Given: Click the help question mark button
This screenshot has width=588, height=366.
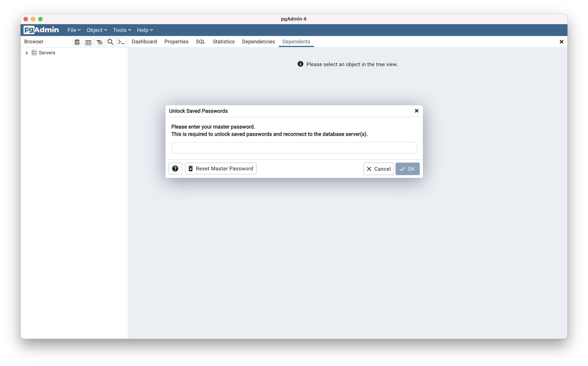Looking at the screenshot, I should click(175, 168).
